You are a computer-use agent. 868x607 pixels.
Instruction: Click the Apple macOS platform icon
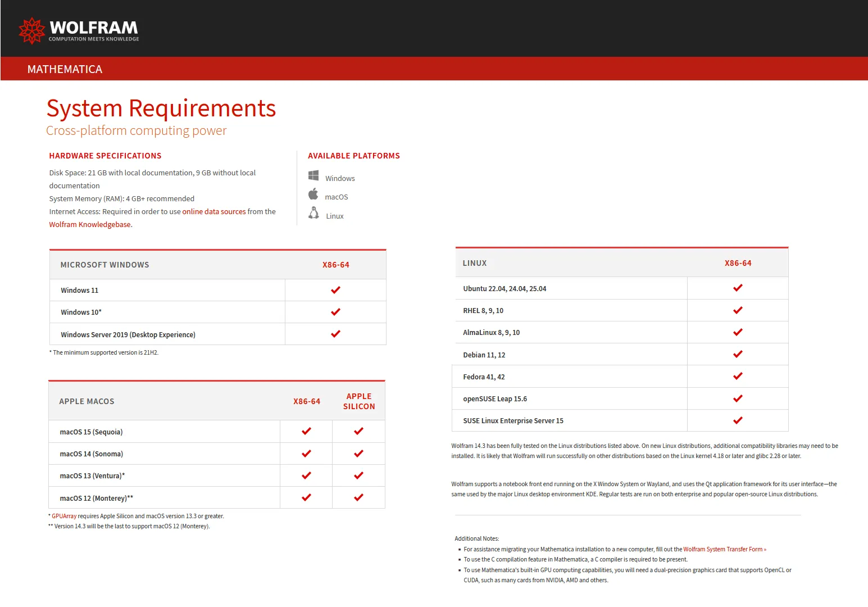(x=313, y=194)
